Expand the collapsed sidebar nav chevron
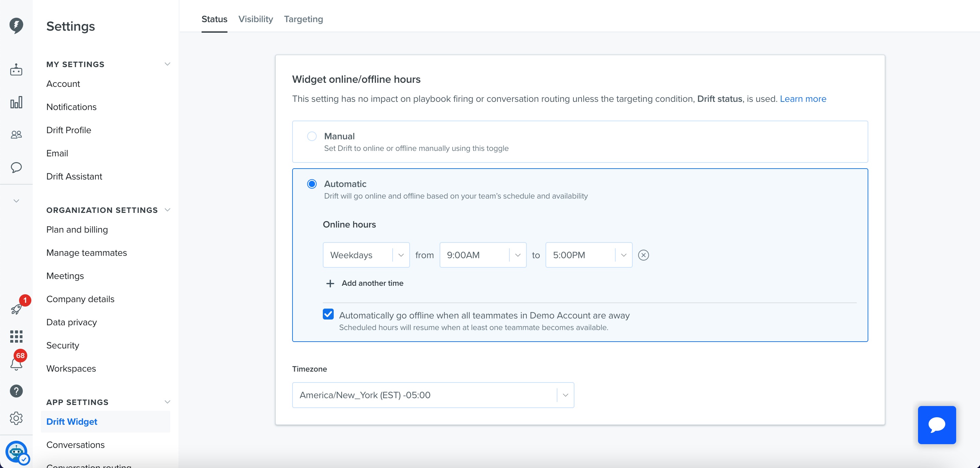The height and width of the screenshot is (468, 980). pyautogui.click(x=16, y=201)
